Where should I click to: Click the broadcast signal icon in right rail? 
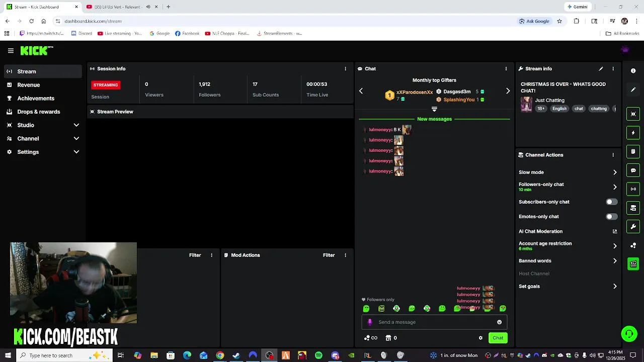[633, 189]
